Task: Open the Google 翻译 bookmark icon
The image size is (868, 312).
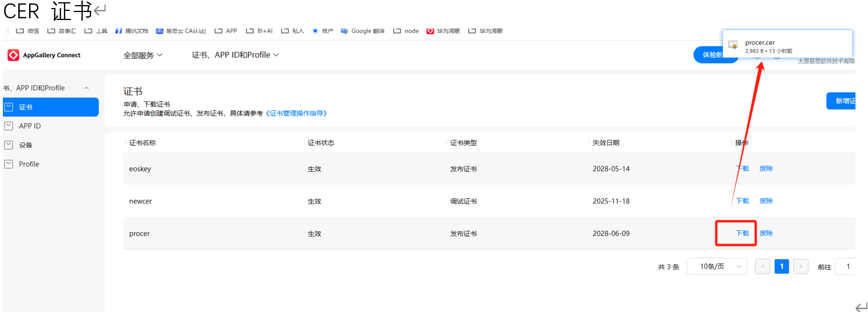Action: tap(345, 31)
